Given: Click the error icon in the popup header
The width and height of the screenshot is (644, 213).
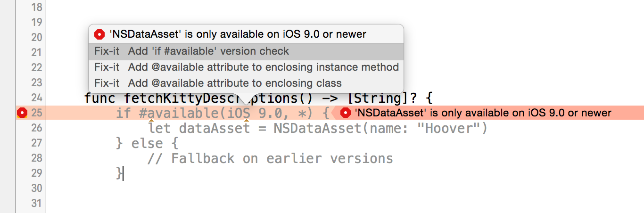Looking at the screenshot, I should (99, 34).
